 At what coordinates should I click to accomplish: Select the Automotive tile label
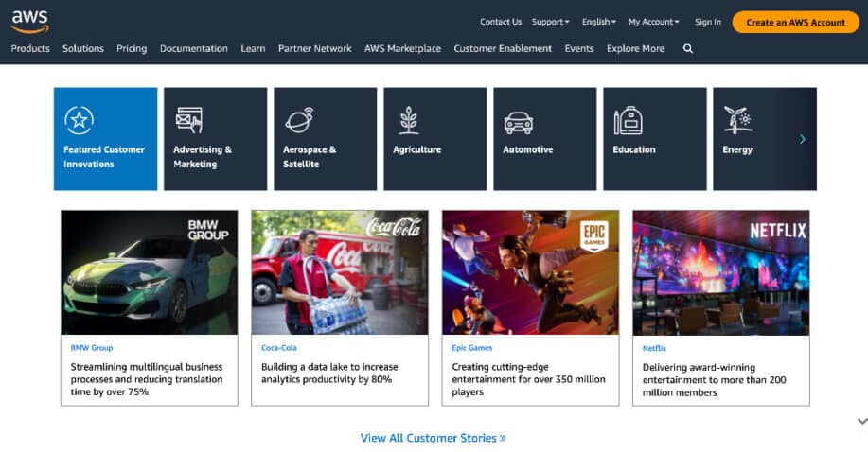point(527,150)
